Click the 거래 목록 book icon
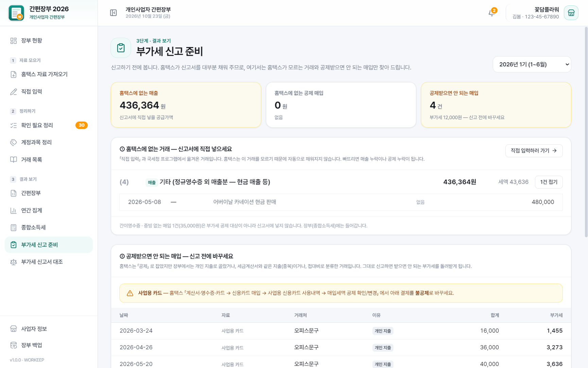 [x=14, y=160]
